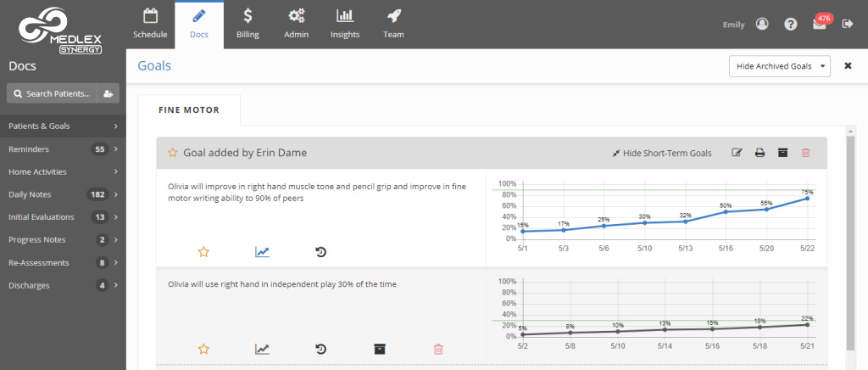Open history icon for pencil grip goal
868x370 pixels.
(x=321, y=252)
